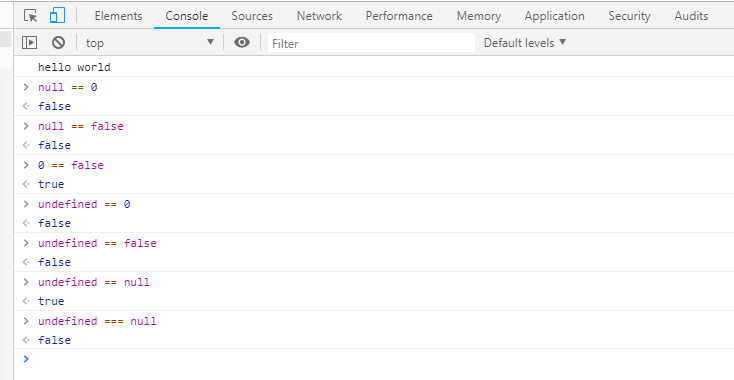Image resolution: width=734 pixels, height=380 pixels.
Task: Open the Sources tab
Action: (x=252, y=16)
